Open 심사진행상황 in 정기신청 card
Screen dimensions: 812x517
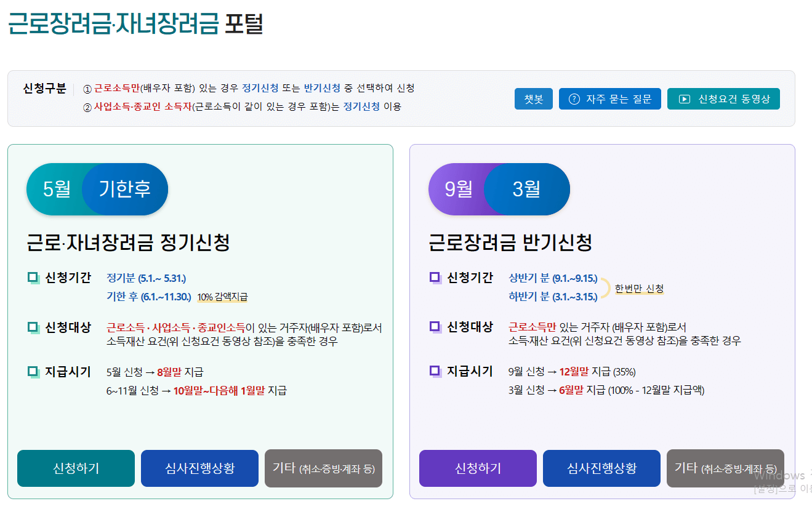[x=199, y=468]
